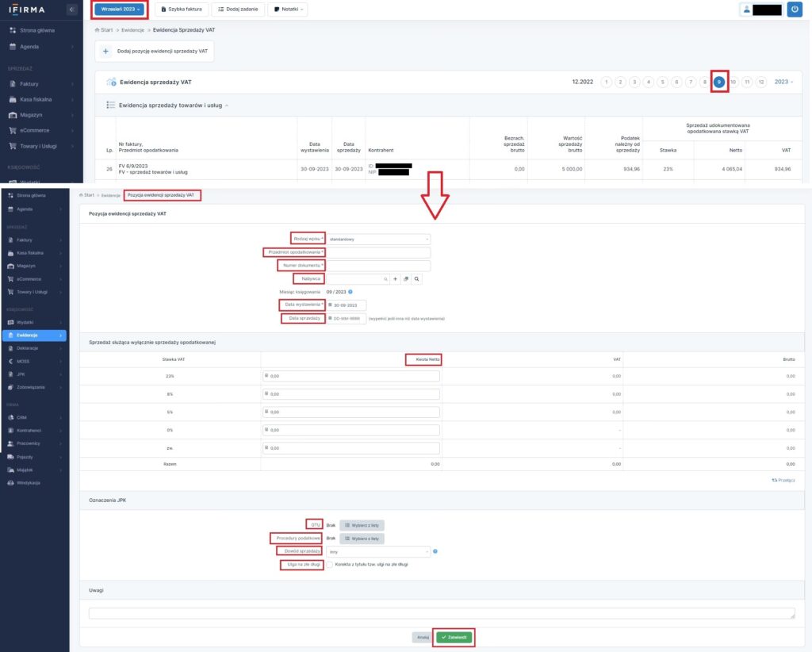
Task: Click the magnifier icon beside the Nabywca field
Action: coord(416,279)
